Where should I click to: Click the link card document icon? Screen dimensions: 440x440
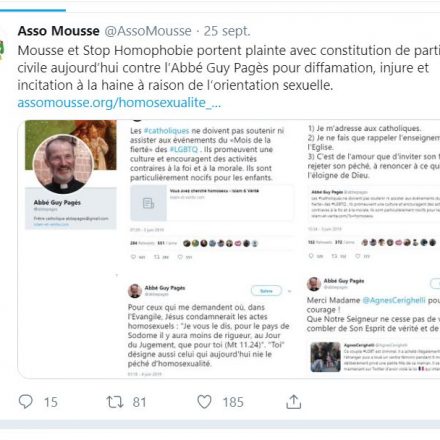(148, 203)
